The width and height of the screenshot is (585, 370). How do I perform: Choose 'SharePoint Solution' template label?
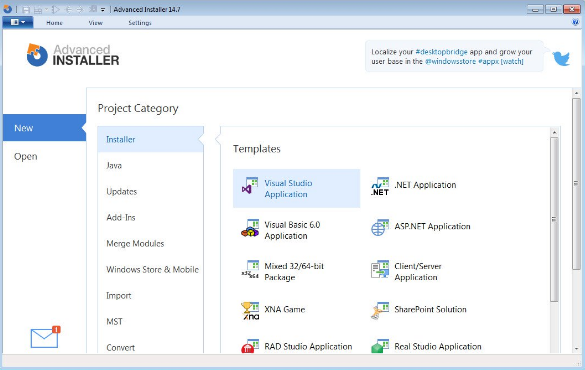point(431,310)
